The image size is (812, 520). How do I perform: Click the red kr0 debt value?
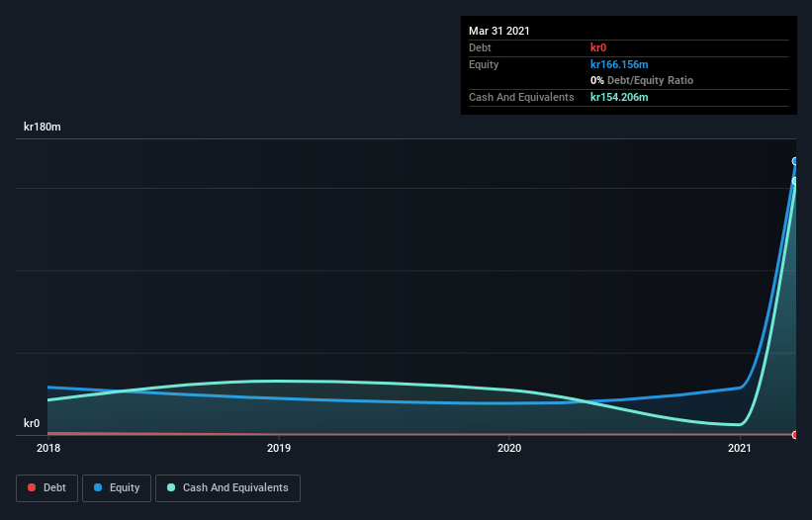pyautogui.click(x=598, y=47)
